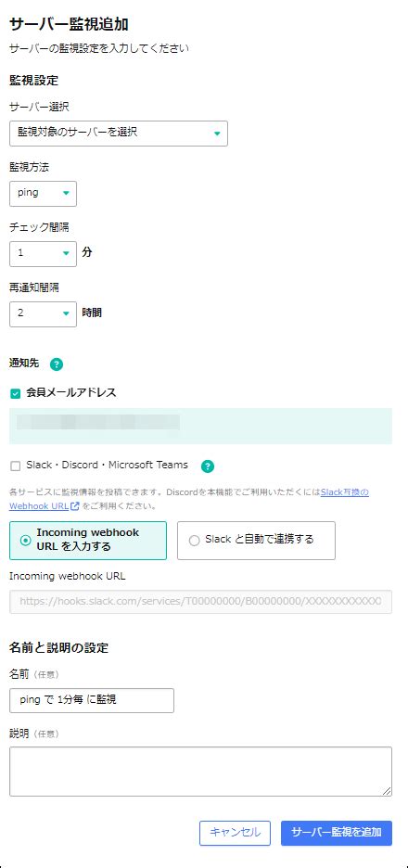Open the 監視対象のサーバーを選択 dropdown

pos(119,134)
